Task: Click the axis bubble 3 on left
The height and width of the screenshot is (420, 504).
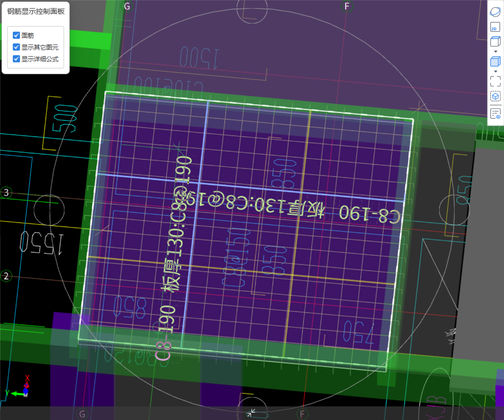Action: (x=6, y=193)
